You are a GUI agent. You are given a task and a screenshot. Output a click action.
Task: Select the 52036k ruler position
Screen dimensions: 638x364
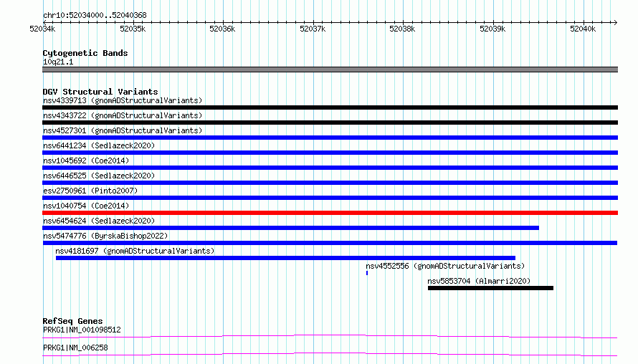pyautogui.click(x=222, y=29)
